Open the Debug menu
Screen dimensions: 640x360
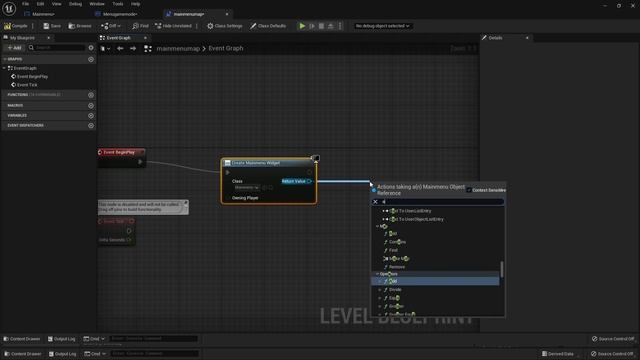75,4
